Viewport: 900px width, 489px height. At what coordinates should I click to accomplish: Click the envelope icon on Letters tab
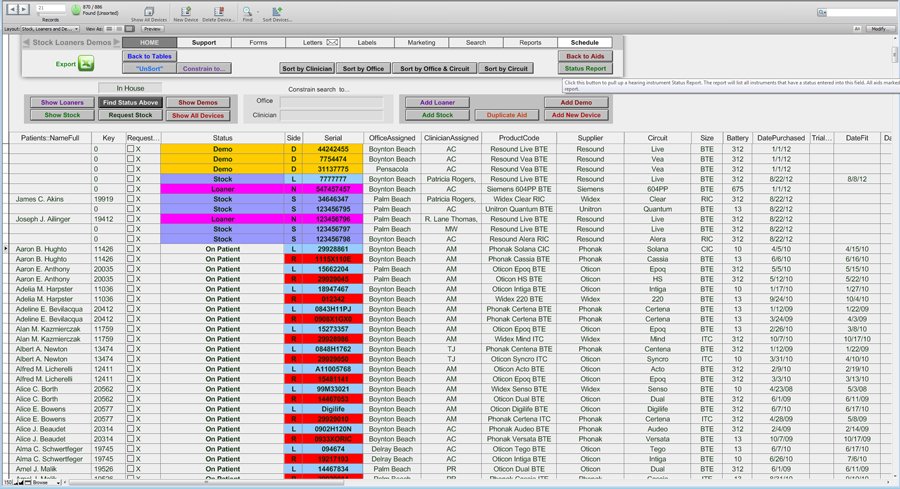coord(332,42)
